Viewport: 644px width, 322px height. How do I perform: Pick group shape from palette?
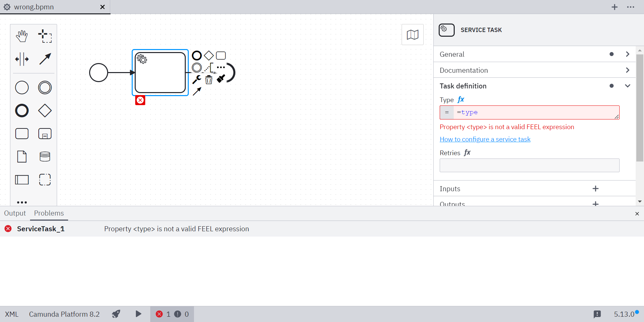pos(45,180)
